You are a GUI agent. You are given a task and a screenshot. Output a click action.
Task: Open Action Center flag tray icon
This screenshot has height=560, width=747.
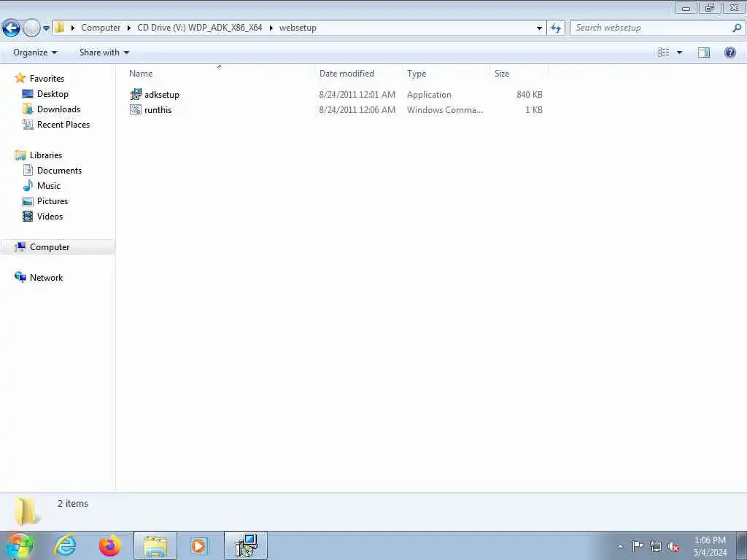[638, 546]
